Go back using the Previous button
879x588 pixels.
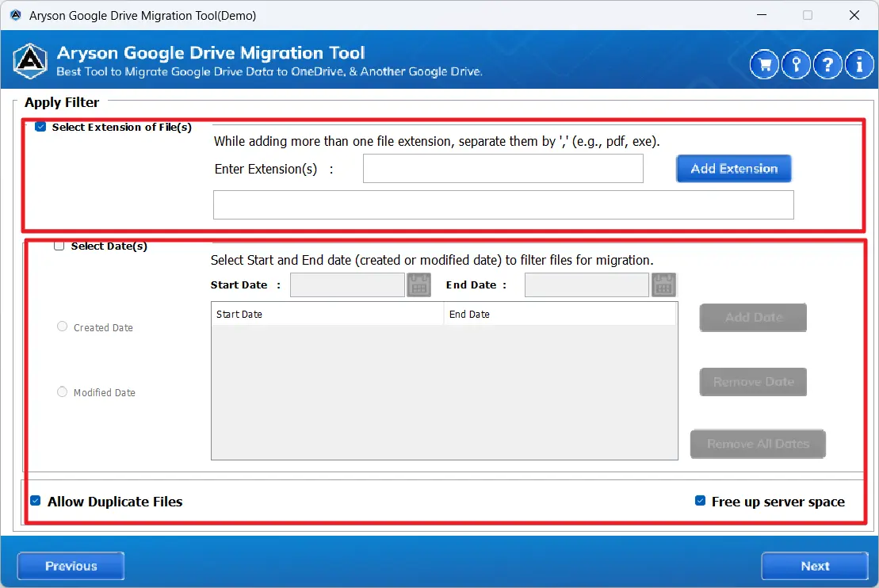tap(70, 565)
